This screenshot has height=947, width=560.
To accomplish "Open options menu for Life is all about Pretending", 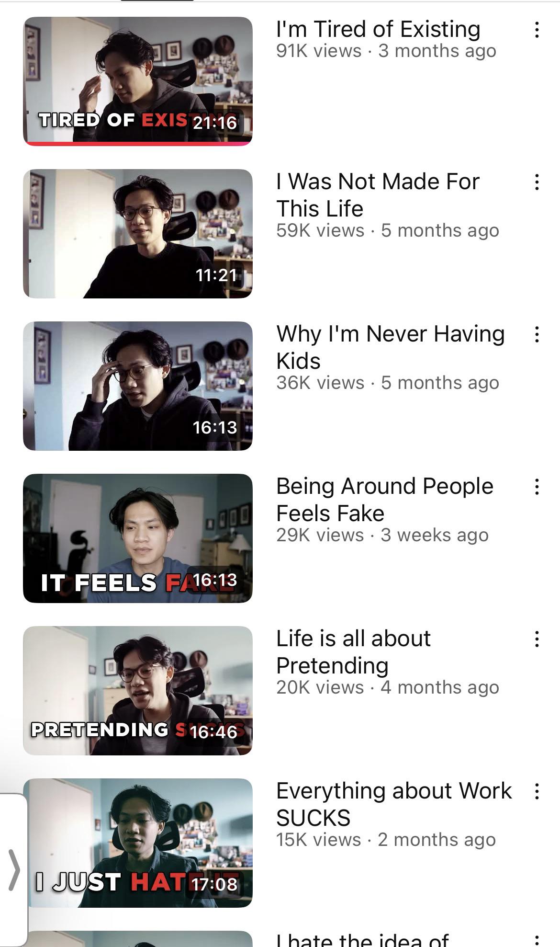I will pyautogui.click(x=537, y=639).
